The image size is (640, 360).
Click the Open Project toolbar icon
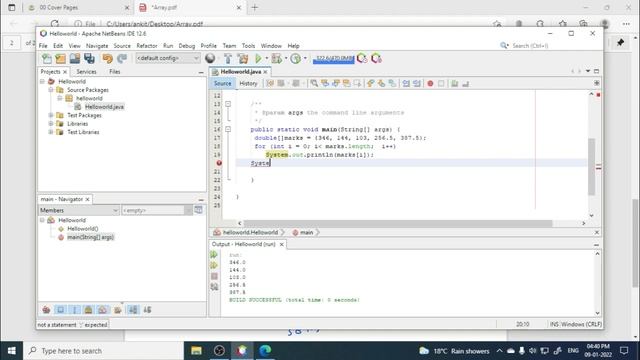(x=75, y=59)
